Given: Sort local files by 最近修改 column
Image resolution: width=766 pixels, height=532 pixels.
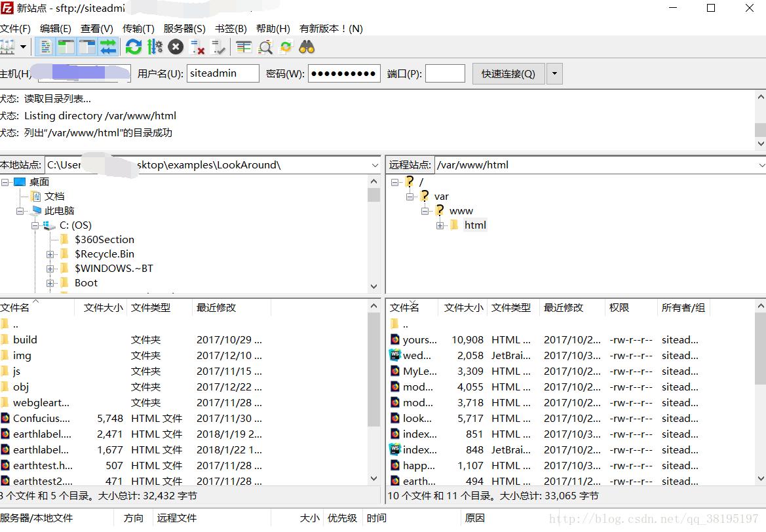Looking at the screenshot, I should coord(231,308).
